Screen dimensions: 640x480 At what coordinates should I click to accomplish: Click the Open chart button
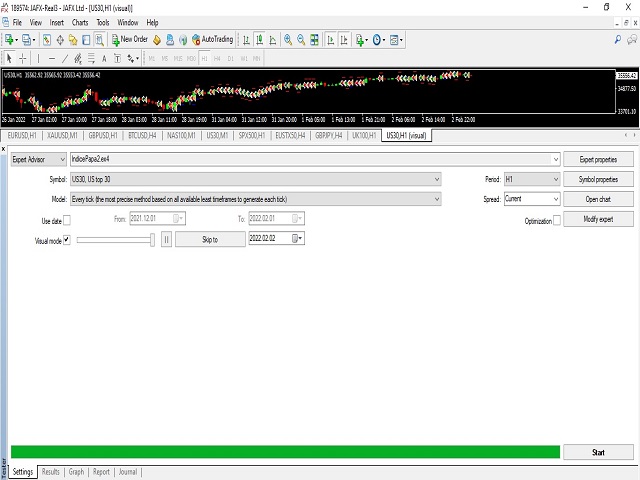click(x=598, y=199)
